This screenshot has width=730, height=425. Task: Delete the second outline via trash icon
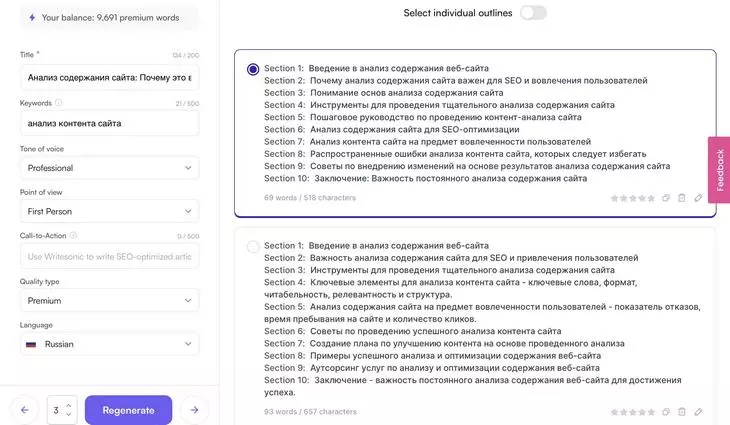pyautogui.click(x=682, y=412)
